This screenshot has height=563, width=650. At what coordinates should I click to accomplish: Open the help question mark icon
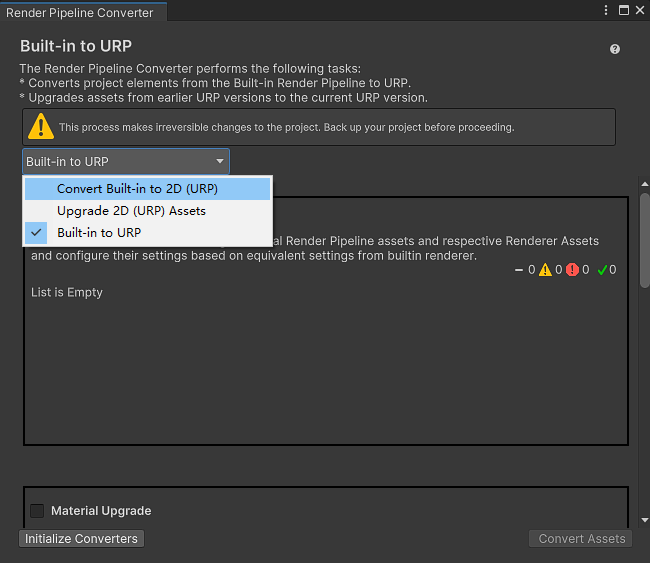(615, 49)
